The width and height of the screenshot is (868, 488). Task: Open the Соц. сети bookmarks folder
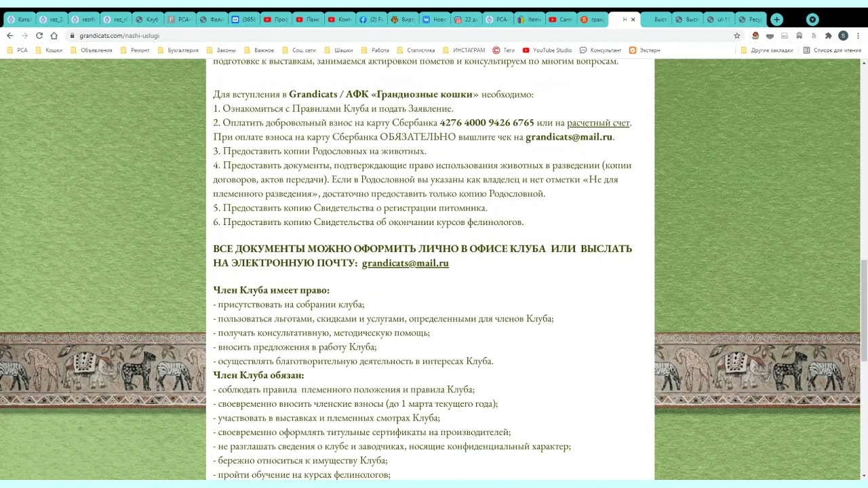299,50
